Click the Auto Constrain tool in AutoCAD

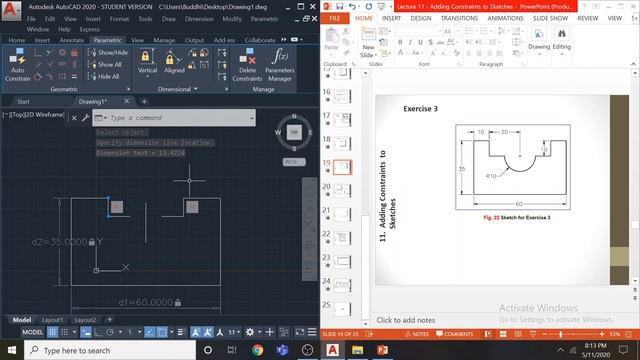tap(18, 64)
